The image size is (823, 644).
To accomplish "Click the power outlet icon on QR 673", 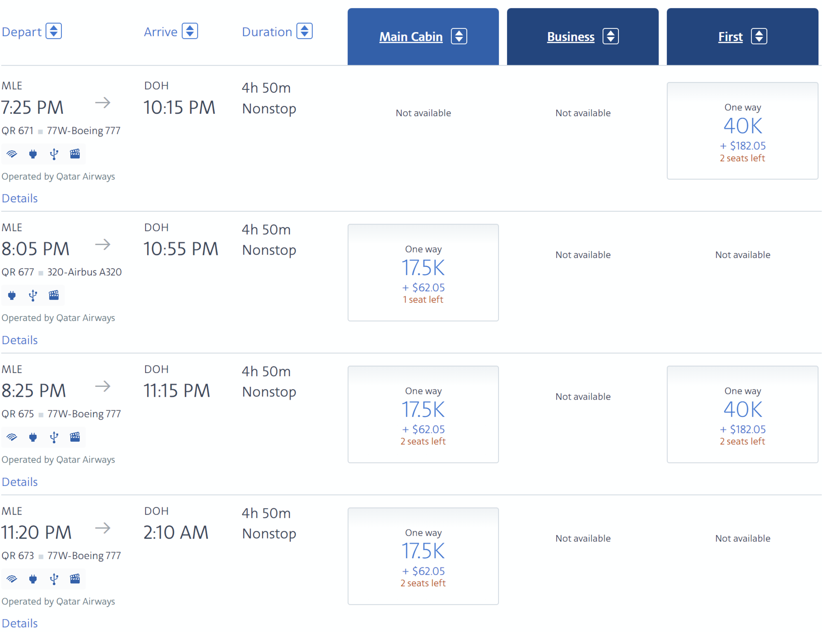I will point(33,578).
